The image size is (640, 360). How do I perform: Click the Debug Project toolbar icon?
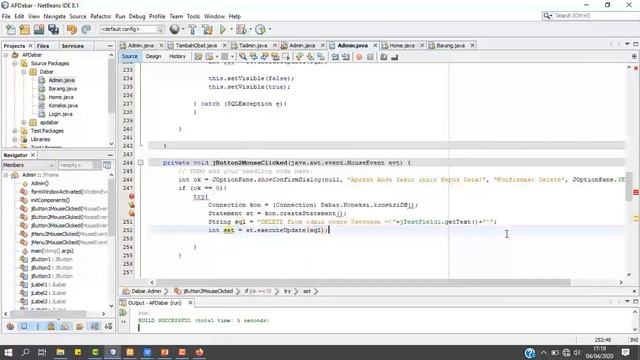(241, 29)
